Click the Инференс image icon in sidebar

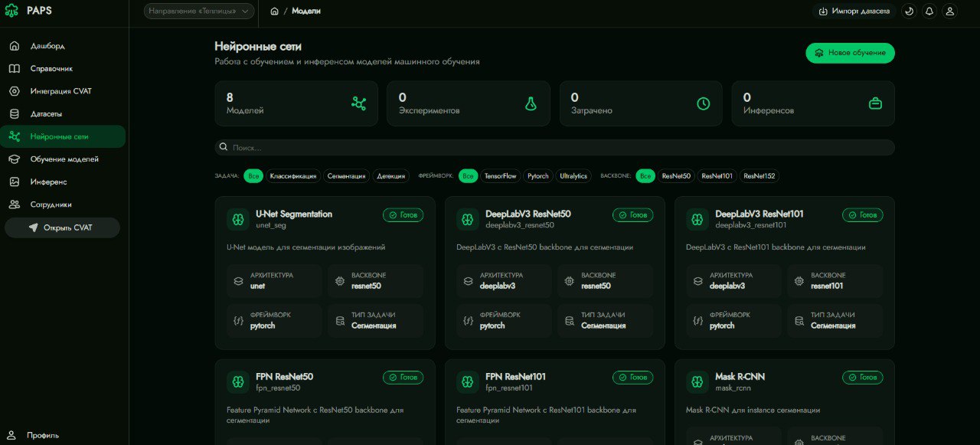click(x=14, y=182)
